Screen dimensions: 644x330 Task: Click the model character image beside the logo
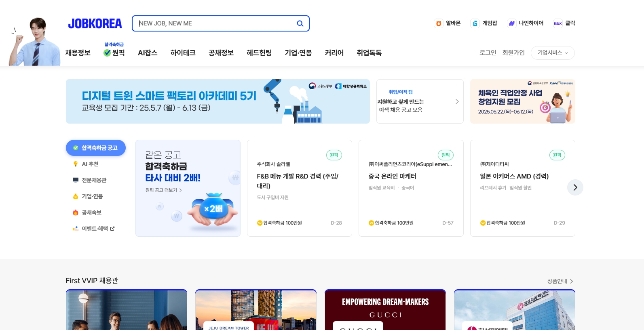click(34, 42)
